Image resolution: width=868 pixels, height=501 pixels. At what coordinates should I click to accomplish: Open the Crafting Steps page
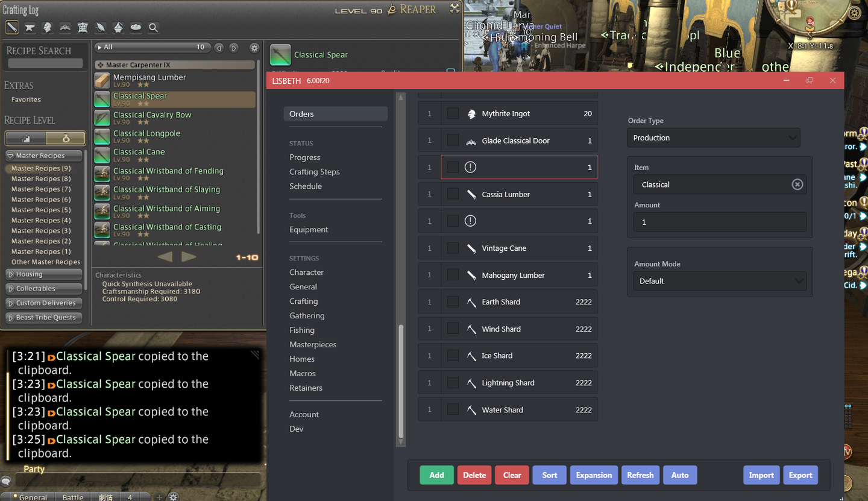pos(314,172)
